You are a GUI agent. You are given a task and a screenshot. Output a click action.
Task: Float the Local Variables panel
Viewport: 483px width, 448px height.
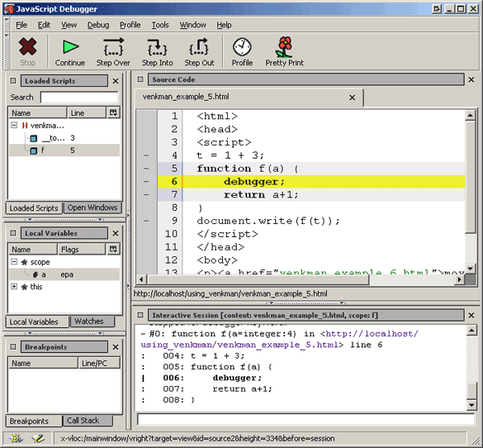click(13, 233)
